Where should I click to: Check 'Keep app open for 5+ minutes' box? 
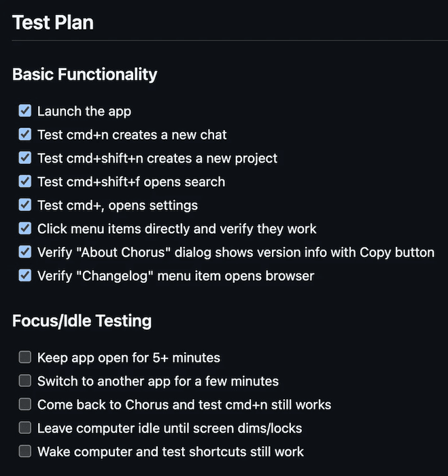[25, 357]
